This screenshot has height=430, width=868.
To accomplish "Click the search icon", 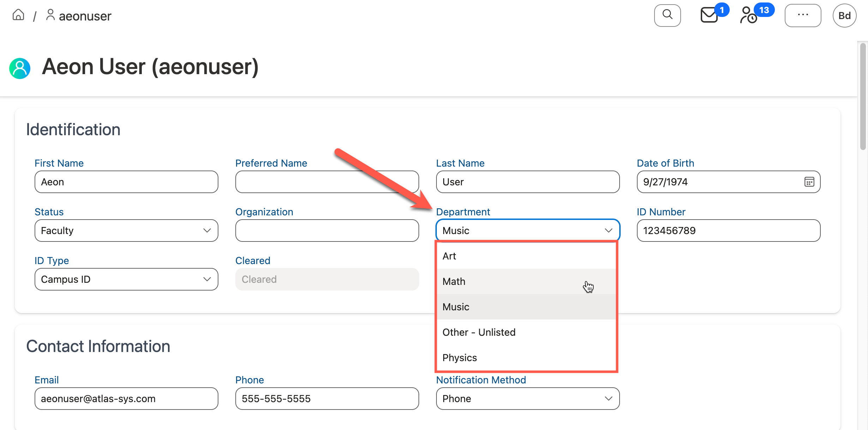I will (x=667, y=15).
